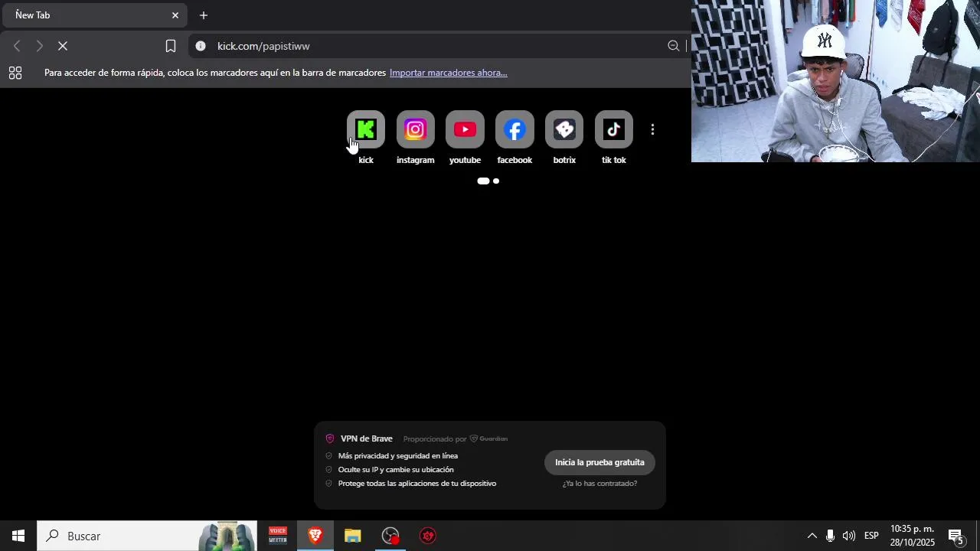Open the youtube shortcut tile
This screenshot has width=980, height=551.
click(x=465, y=130)
